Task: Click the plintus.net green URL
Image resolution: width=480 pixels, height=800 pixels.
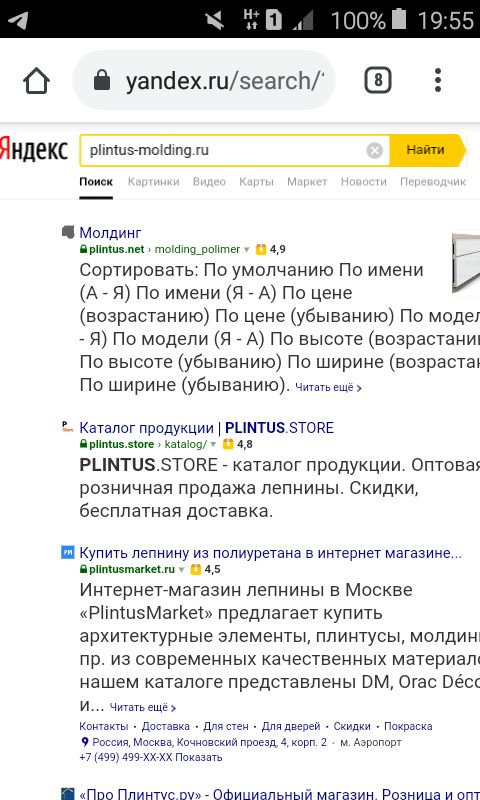Action: tap(117, 249)
